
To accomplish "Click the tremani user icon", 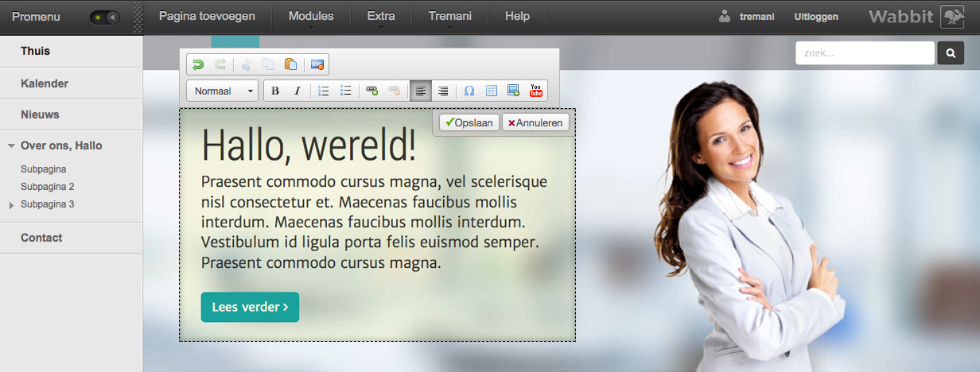I will [724, 16].
